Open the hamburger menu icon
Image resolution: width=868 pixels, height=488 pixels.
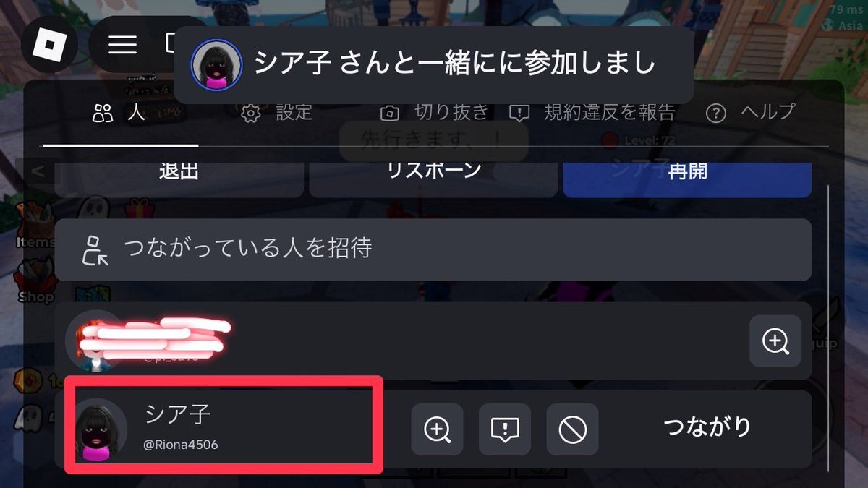point(123,45)
